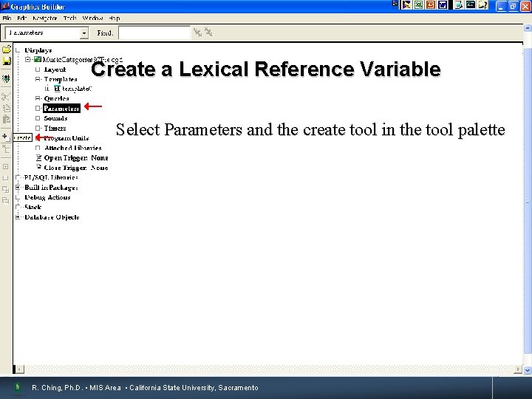Viewport: 532px width, 399px height.
Task: Open the Edit menu
Action: [x=21, y=18]
